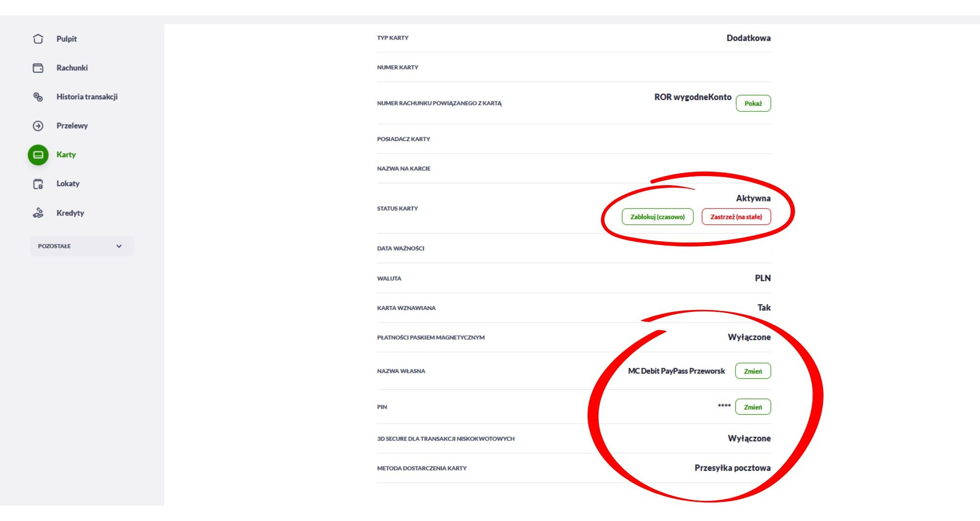Click the Kredyty hand-coins icon
The height and width of the screenshot is (521, 980).
coord(38,213)
